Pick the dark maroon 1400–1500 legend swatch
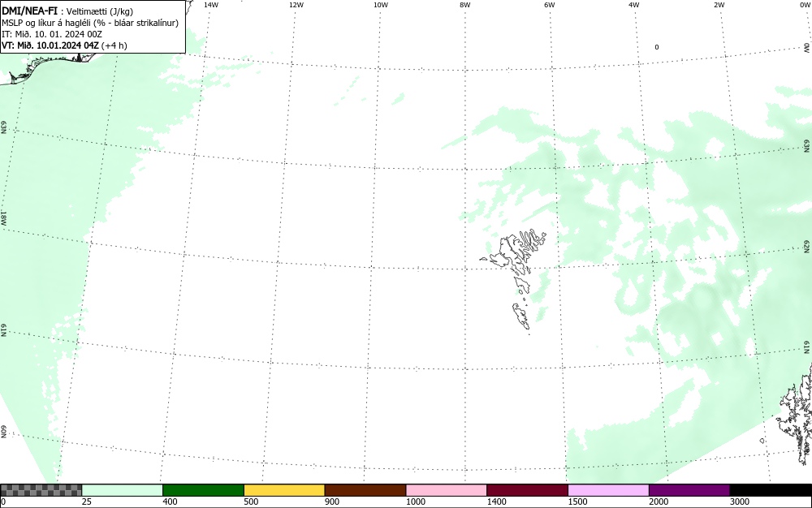This screenshot has width=812, height=508. click(527, 490)
